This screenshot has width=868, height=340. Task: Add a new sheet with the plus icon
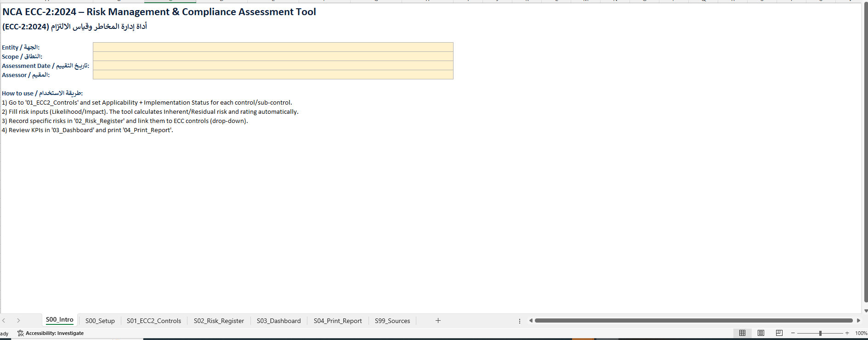(x=438, y=321)
